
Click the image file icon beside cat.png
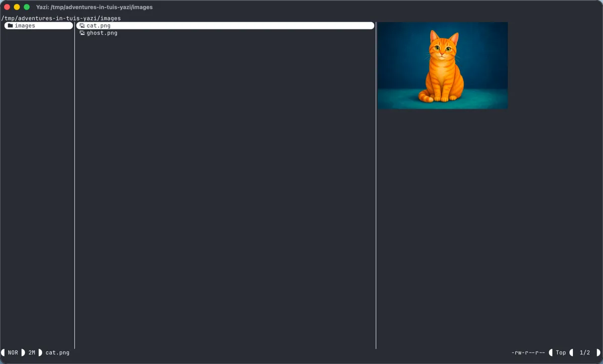coord(82,26)
